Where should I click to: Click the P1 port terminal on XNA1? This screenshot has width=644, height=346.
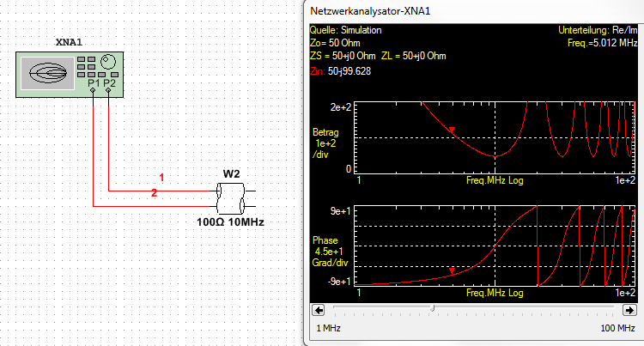click(x=94, y=90)
